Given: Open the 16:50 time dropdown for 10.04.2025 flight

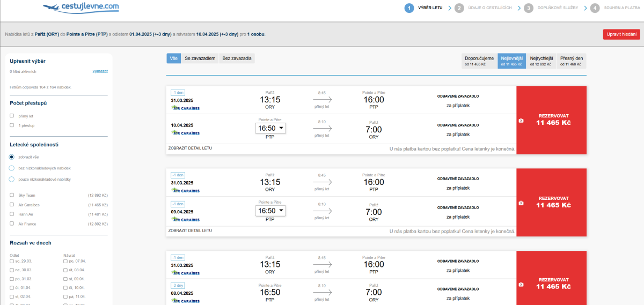Looking at the screenshot, I should [270, 128].
